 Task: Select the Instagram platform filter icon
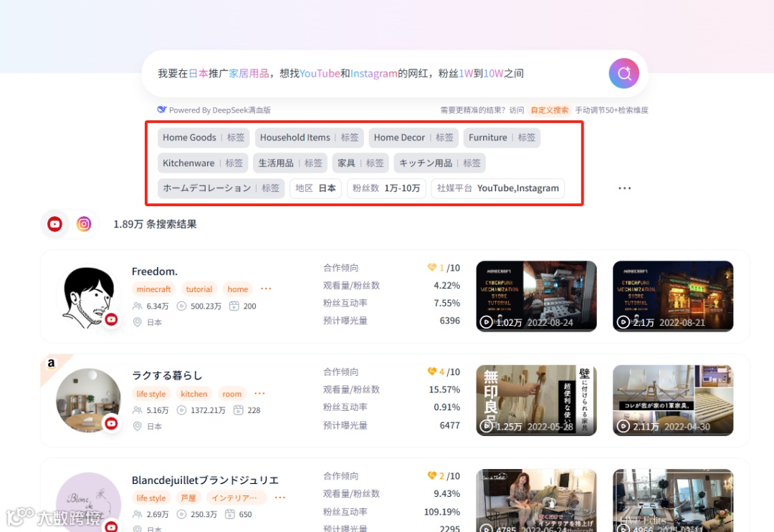coord(84,224)
